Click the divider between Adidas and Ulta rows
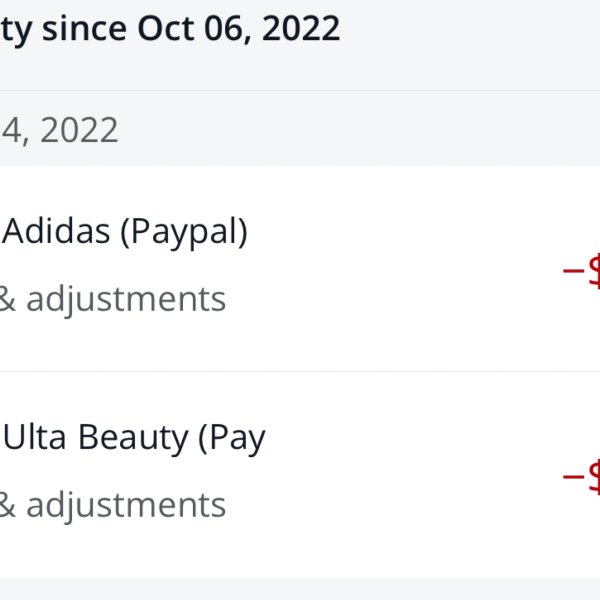Screen dimensions: 600x600 click(x=300, y=371)
